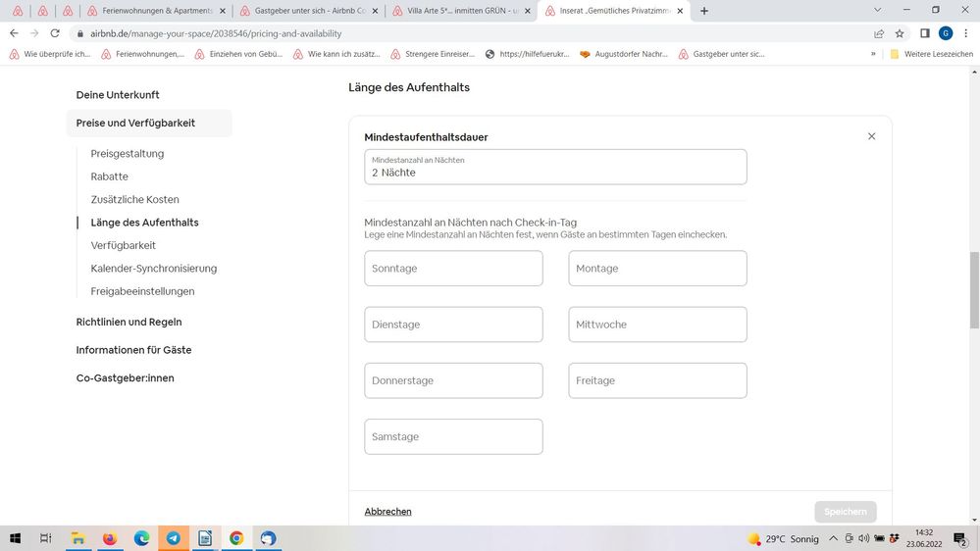Image resolution: width=980 pixels, height=551 pixels.
Task: Focus the Freitage minimum nights field
Action: tap(657, 380)
